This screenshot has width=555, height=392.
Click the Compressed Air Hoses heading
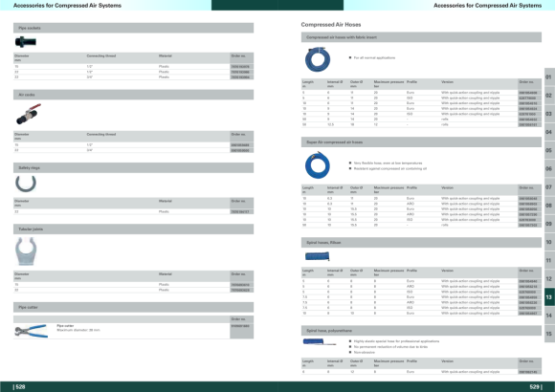(x=331, y=25)
